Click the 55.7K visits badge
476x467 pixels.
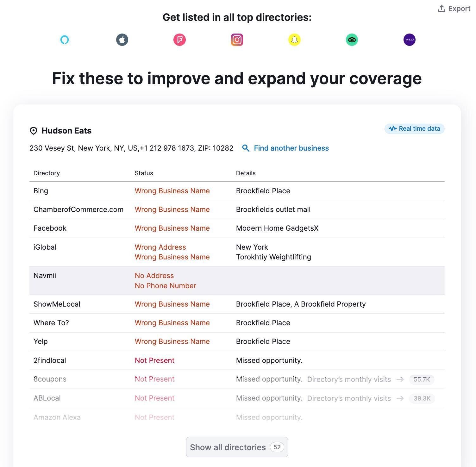422,379
